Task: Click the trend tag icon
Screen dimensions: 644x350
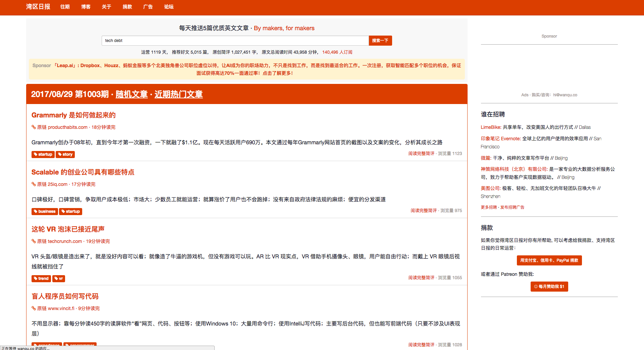Action: coord(36,279)
